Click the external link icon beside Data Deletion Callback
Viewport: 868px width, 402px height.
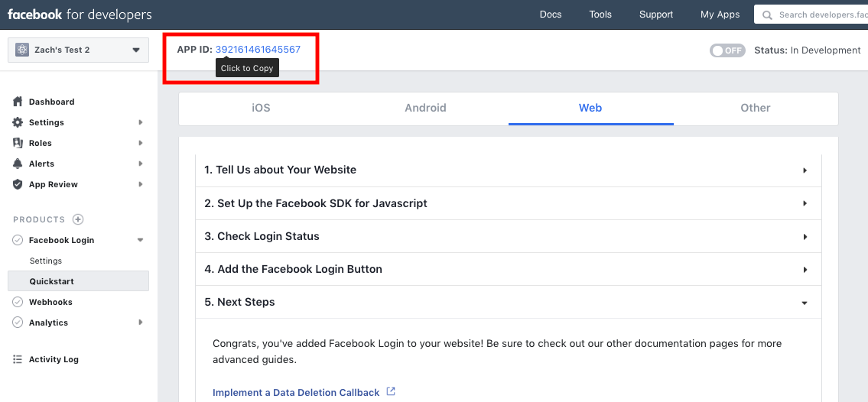click(391, 391)
